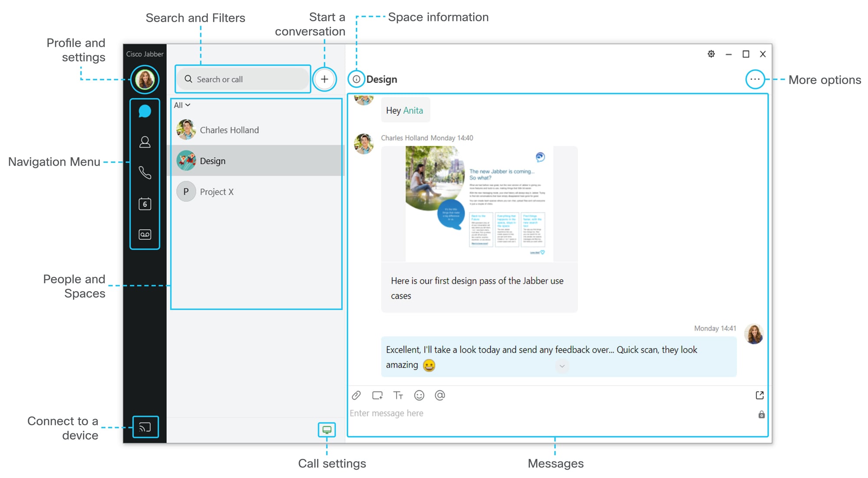Click the @ mention icon

coord(440,396)
